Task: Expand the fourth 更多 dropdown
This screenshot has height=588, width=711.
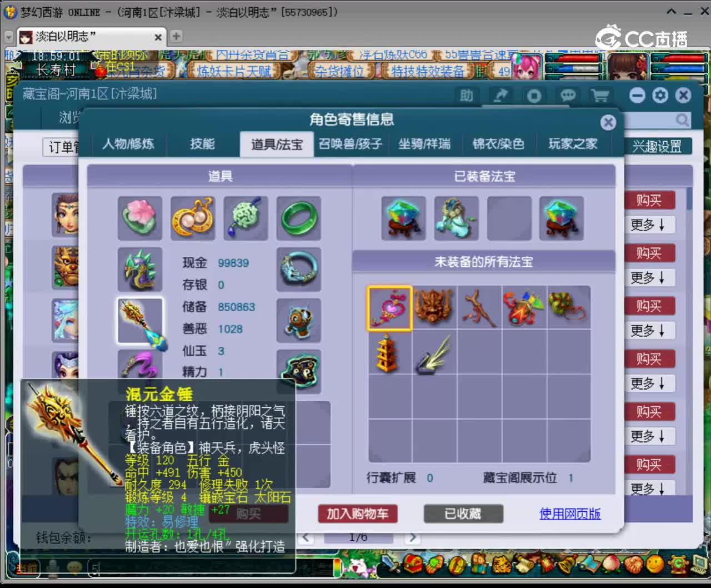Action: click(x=649, y=383)
